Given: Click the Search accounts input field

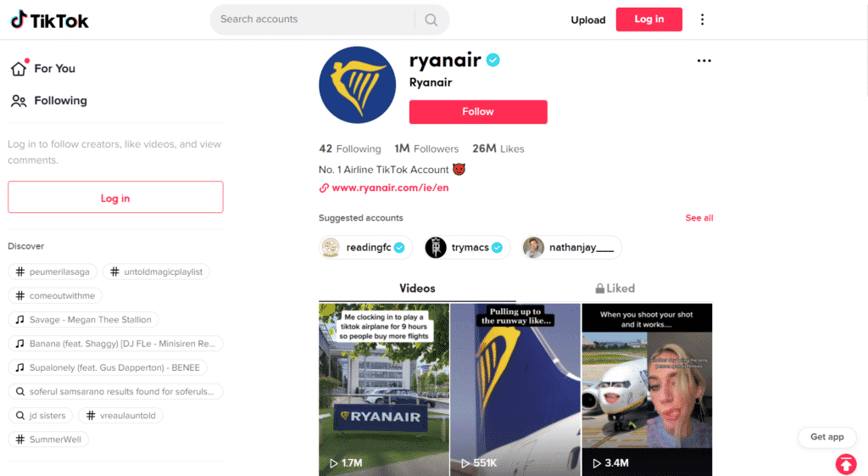Looking at the screenshot, I should [x=315, y=20].
